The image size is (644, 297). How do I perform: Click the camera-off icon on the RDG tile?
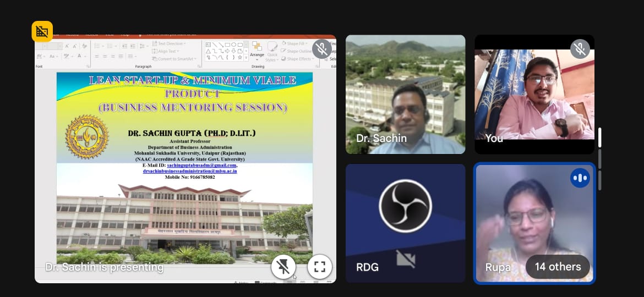tap(406, 259)
